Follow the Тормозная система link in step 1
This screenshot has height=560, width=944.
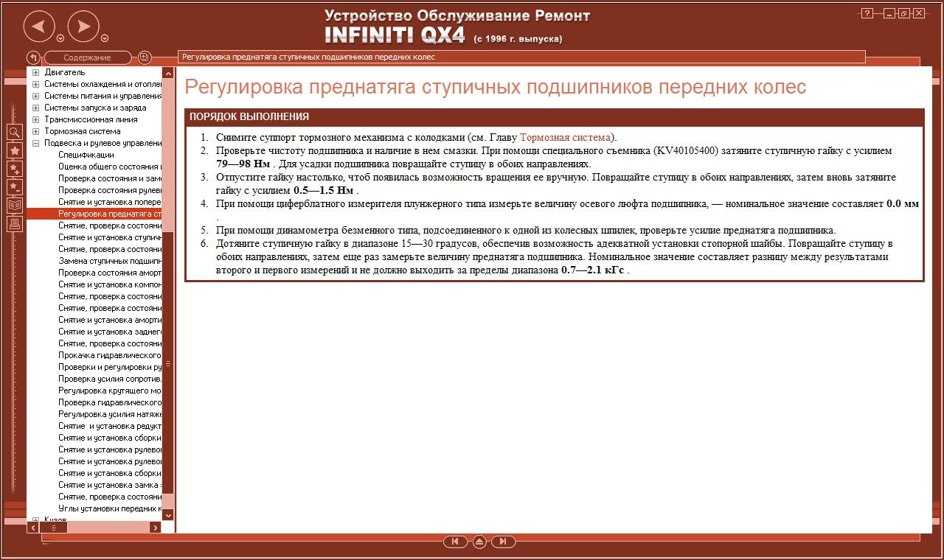point(566,137)
